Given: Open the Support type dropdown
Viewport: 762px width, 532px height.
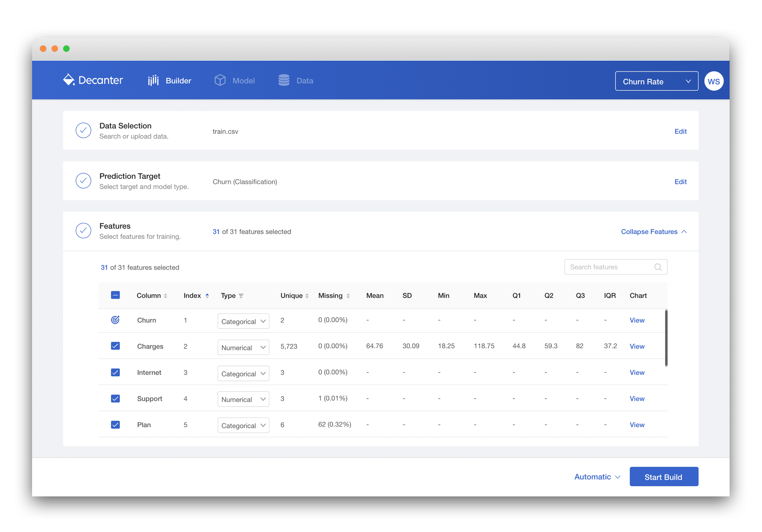Looking at the screenshot, I should 243,399.
